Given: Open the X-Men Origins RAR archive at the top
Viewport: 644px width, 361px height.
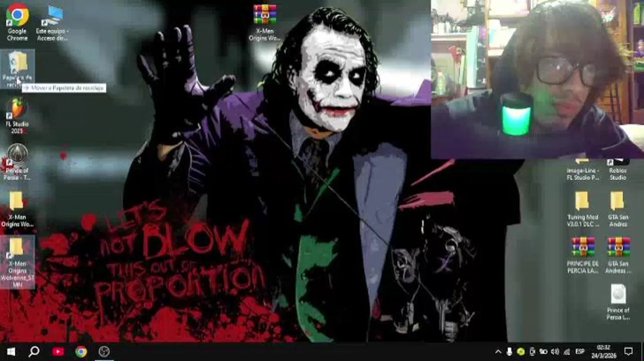Looking at the screenshot, I should [x=265, y=23].
